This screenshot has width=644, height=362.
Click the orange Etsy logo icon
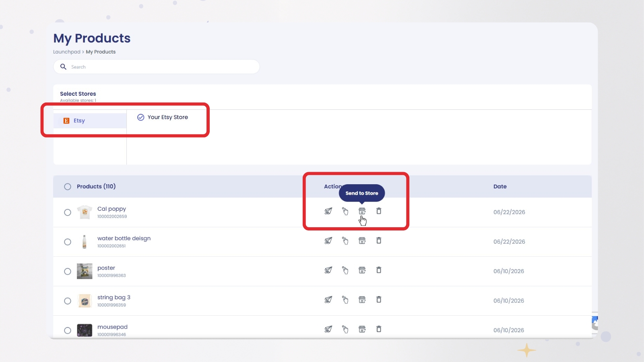point(66,121)
